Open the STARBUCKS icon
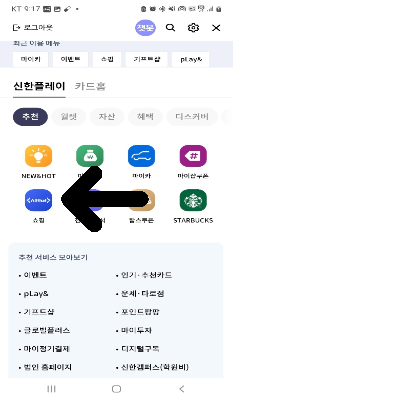Viewport: 400px width, 400px height. pos(193,200)
